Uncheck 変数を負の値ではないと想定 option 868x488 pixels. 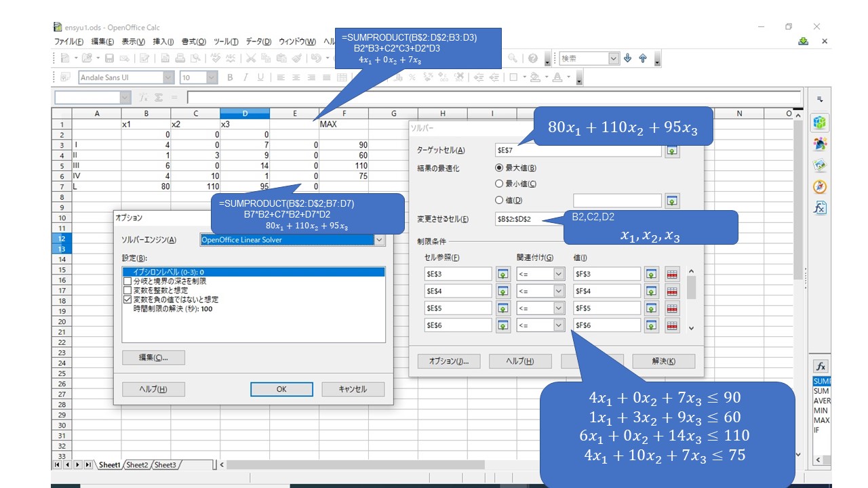(127, 300)
